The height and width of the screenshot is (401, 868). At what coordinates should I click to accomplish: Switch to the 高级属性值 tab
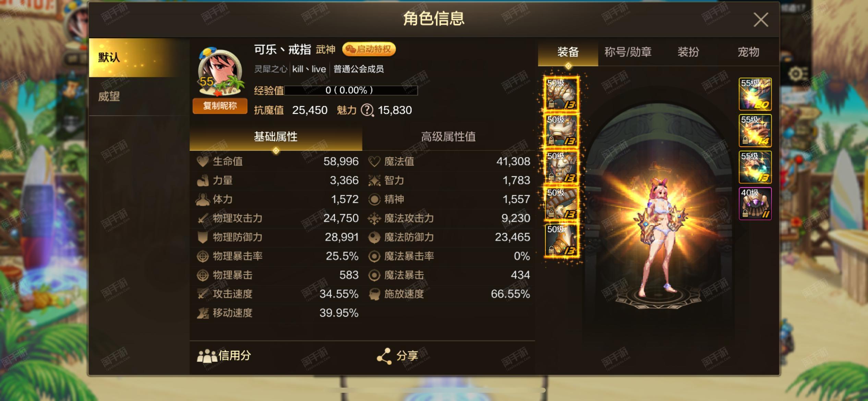[448, 137]
